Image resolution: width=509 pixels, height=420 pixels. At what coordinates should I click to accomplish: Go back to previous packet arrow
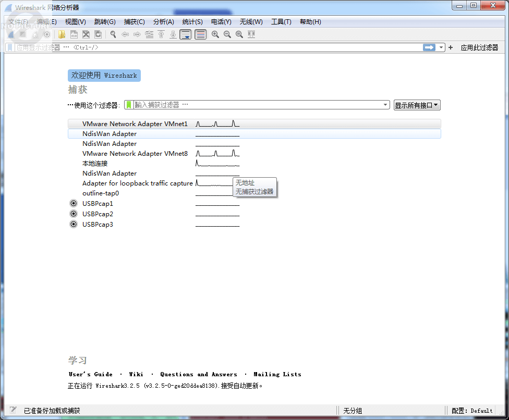point(125,34)
